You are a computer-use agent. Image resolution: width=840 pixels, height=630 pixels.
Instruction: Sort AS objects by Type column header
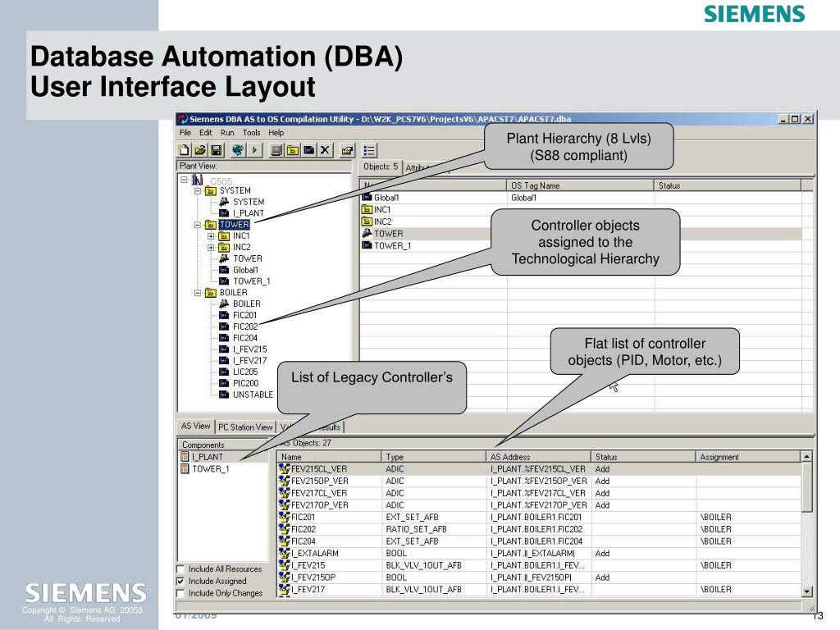433,457
